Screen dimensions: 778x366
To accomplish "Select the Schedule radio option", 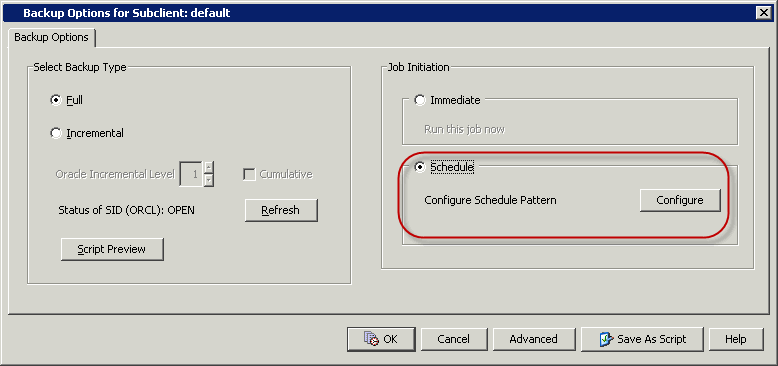I will coord(420,168).
